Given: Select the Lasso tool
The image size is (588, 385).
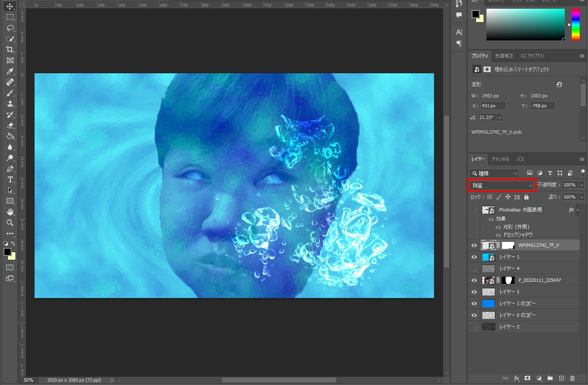Looking at the screenshot, I should click(10, 28).
